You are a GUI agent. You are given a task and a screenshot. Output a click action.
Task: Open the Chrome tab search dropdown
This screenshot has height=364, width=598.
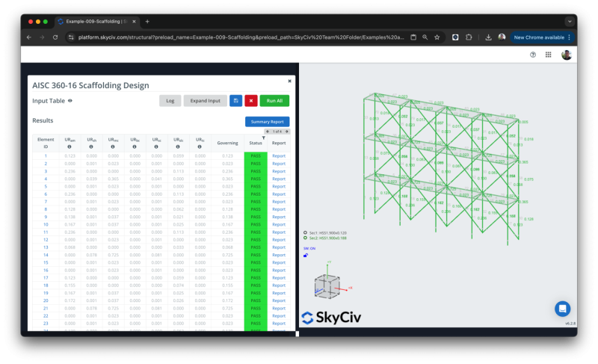(x=570, y=22)
